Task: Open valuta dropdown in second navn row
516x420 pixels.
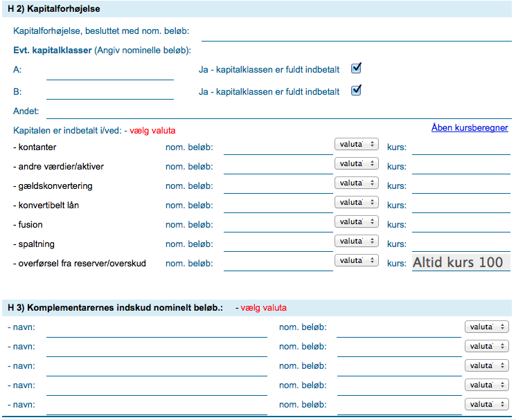Action: (487, 347)
